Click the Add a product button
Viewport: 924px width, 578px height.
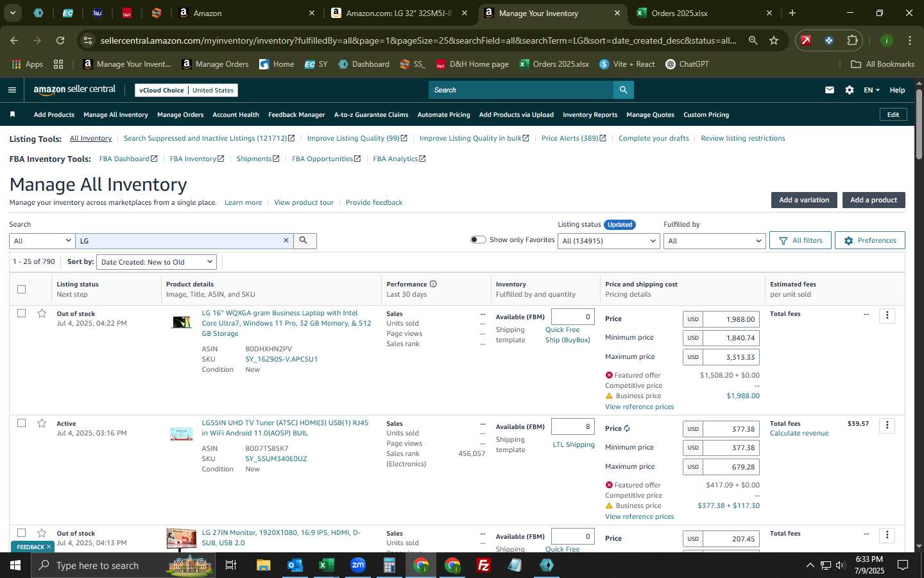pos(873,200)
